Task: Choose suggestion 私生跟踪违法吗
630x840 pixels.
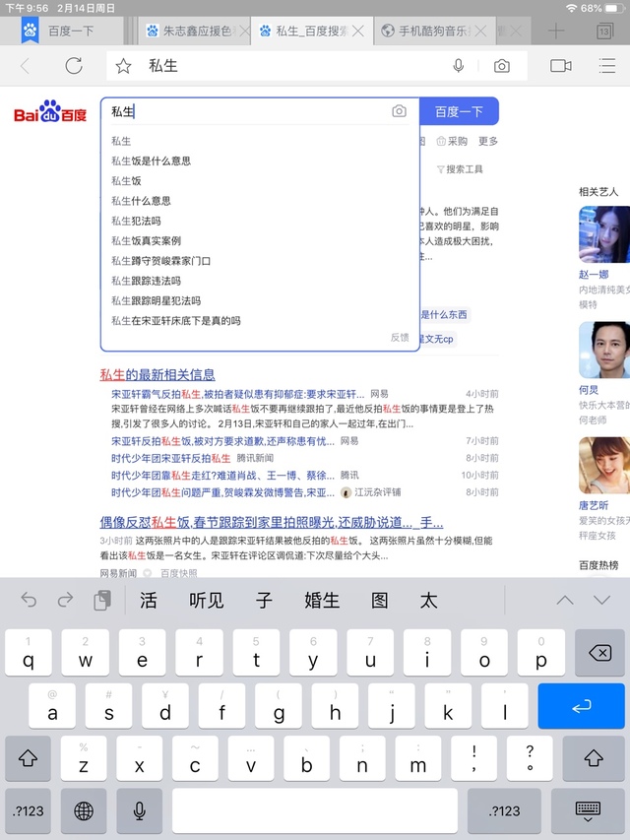Action: point(147,281)
